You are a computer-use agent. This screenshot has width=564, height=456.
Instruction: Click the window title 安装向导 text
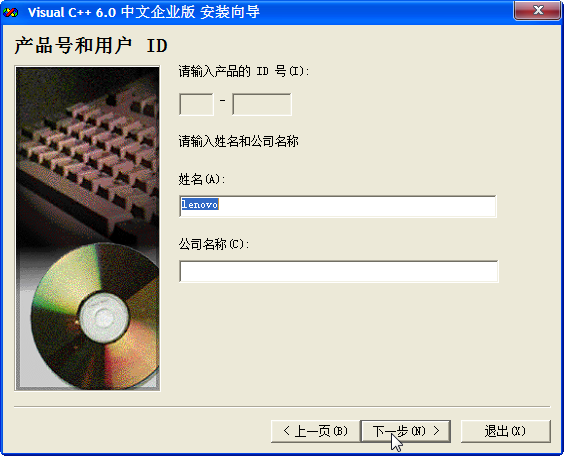(x=230, y=12)
